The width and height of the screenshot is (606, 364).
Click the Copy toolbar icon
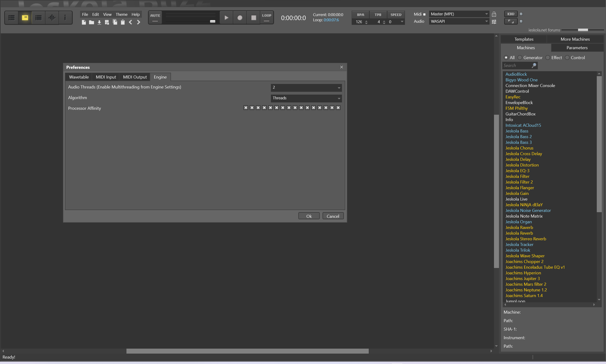[115, 22]
